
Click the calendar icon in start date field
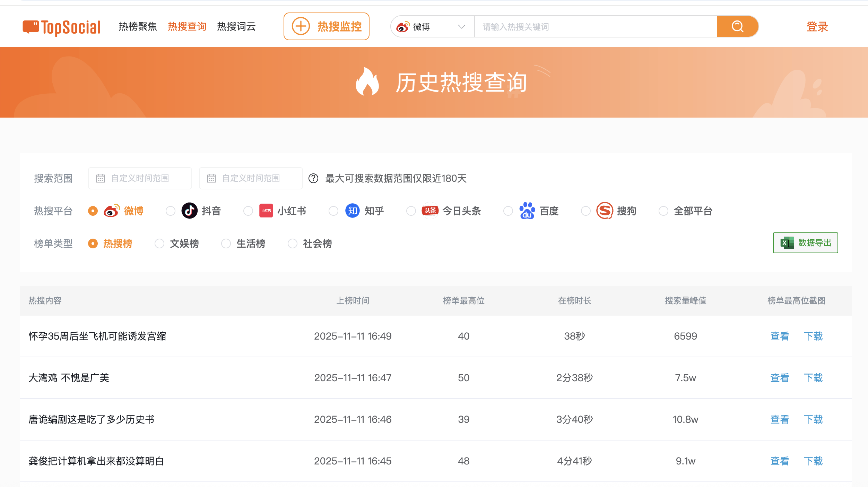pos(101,178)
